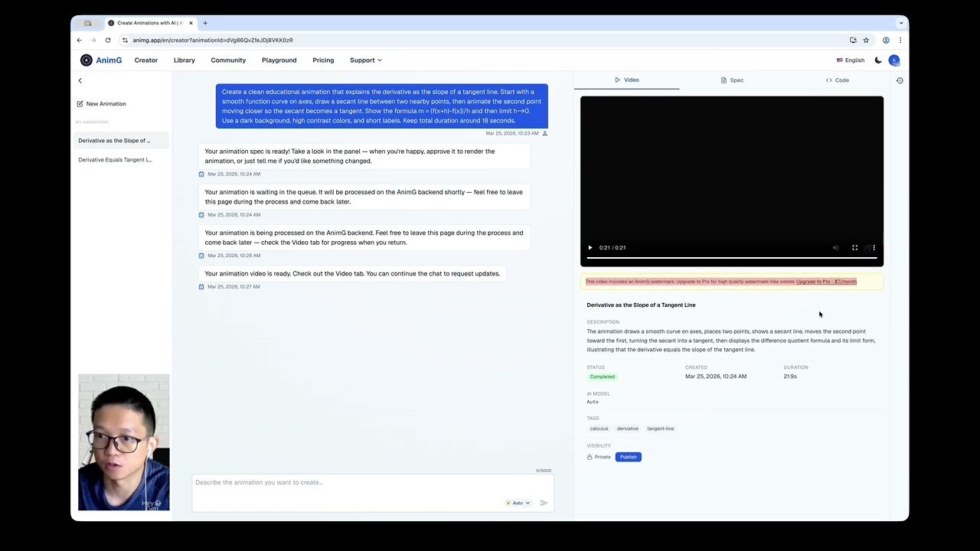Reload the page in browser

(x=108, y=40)
